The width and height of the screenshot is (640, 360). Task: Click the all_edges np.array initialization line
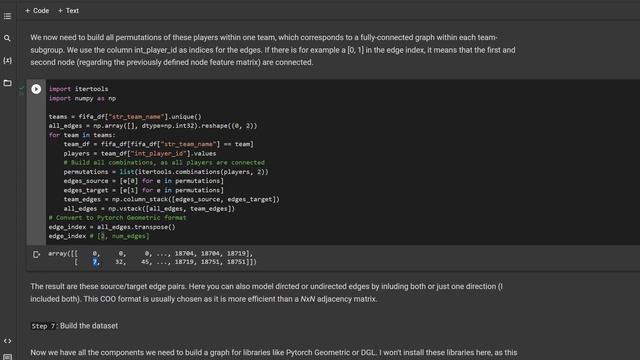tap(153, 126)
